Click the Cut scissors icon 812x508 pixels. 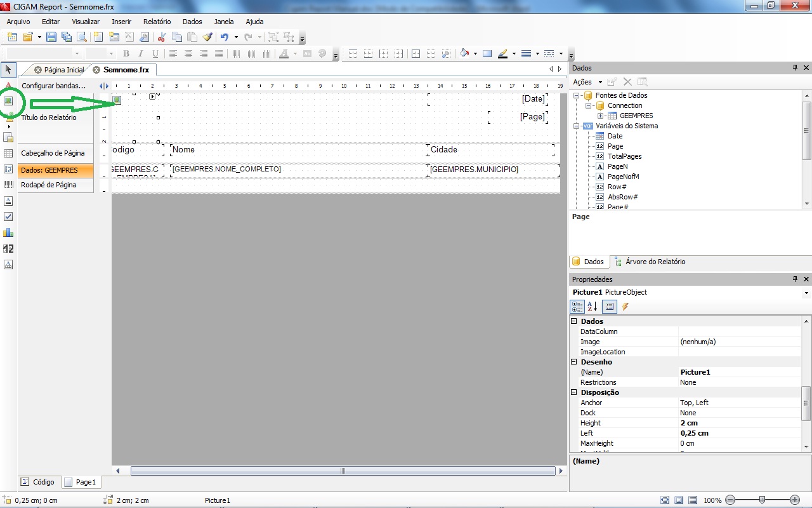[162, 37]
